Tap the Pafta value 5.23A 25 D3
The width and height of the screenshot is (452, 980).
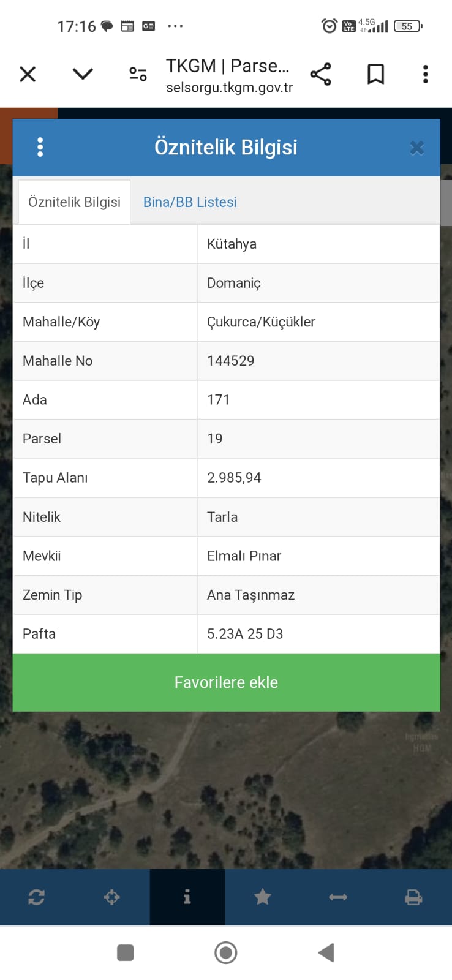pyautogui.click(x=245, y=634)
